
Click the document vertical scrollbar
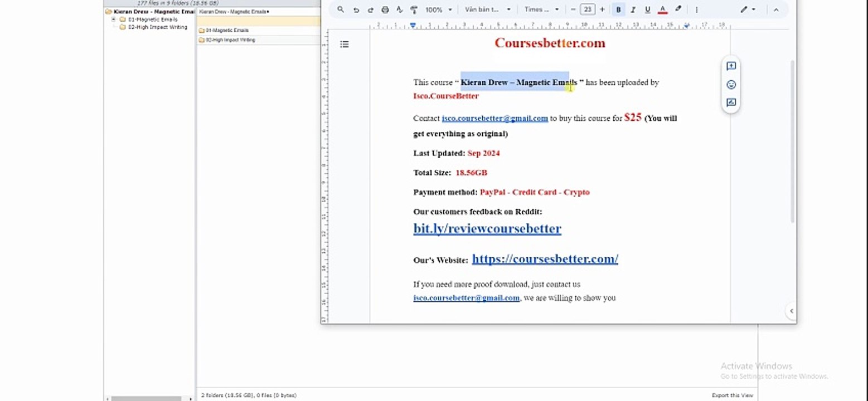click(792, 141)
